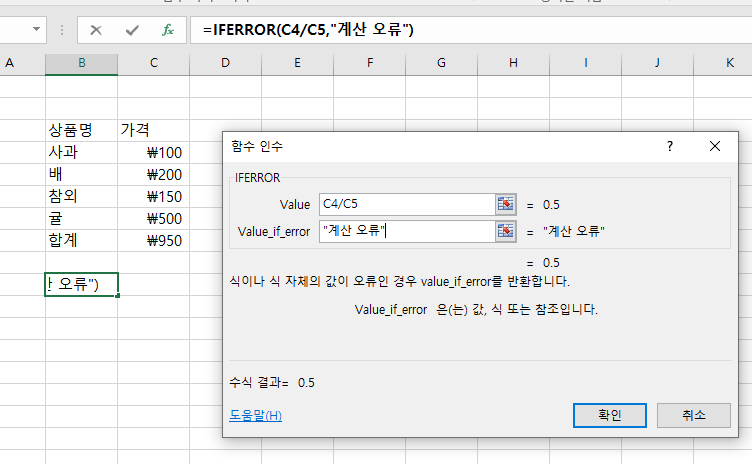Image resolution: width=752 pixels, height=464 pixels.
Task: Click the Value input field
Action: [x=406, y=204]
